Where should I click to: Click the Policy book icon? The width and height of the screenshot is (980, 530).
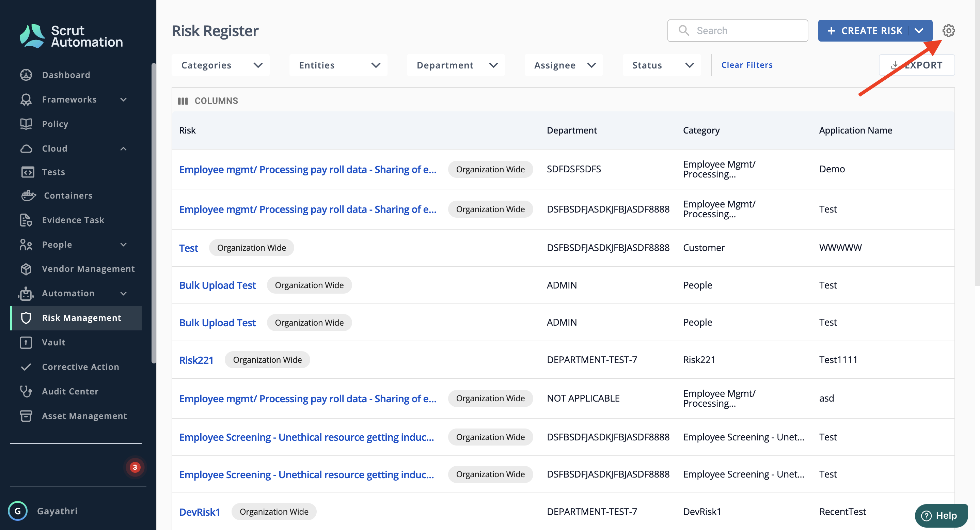point(26,124)
